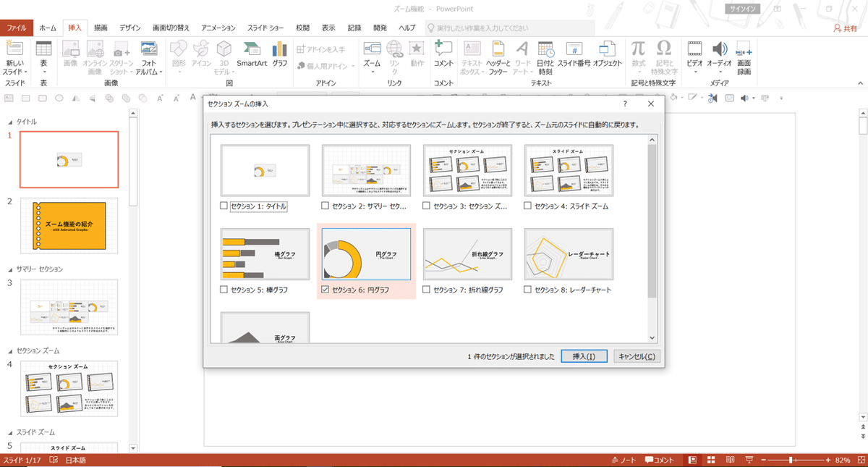Check セクション 3: セクション ズーム checkbox

click(x=427, y=206)
